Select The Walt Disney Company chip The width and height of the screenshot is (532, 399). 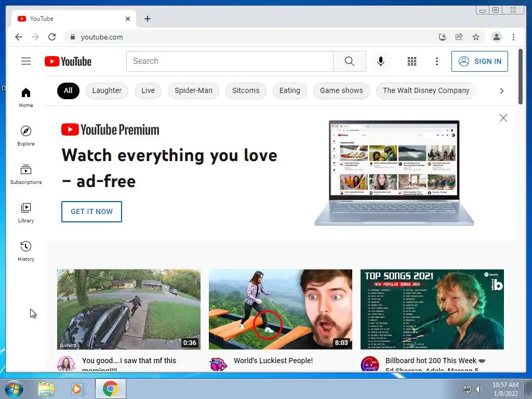tap(426, 90)
